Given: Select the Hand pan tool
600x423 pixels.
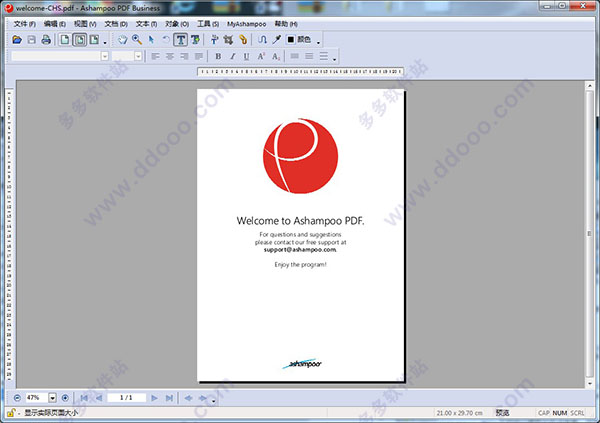Looking at the screenshot, I should tap(122, 39).
